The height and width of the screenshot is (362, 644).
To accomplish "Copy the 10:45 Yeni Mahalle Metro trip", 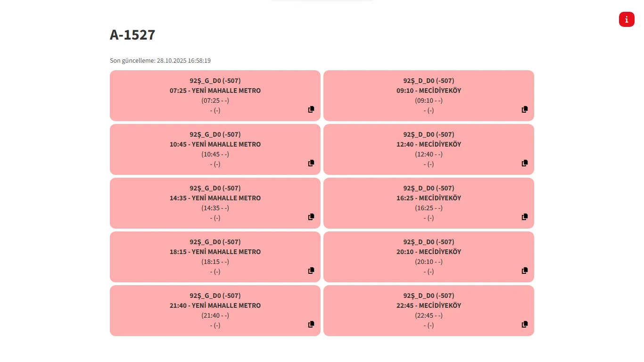I will [311, 163].
